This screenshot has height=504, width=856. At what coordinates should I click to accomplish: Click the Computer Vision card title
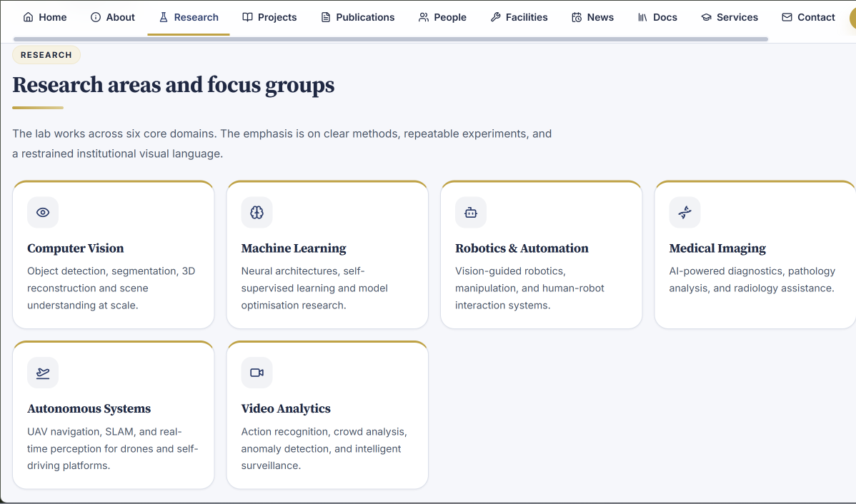(75, 248)
